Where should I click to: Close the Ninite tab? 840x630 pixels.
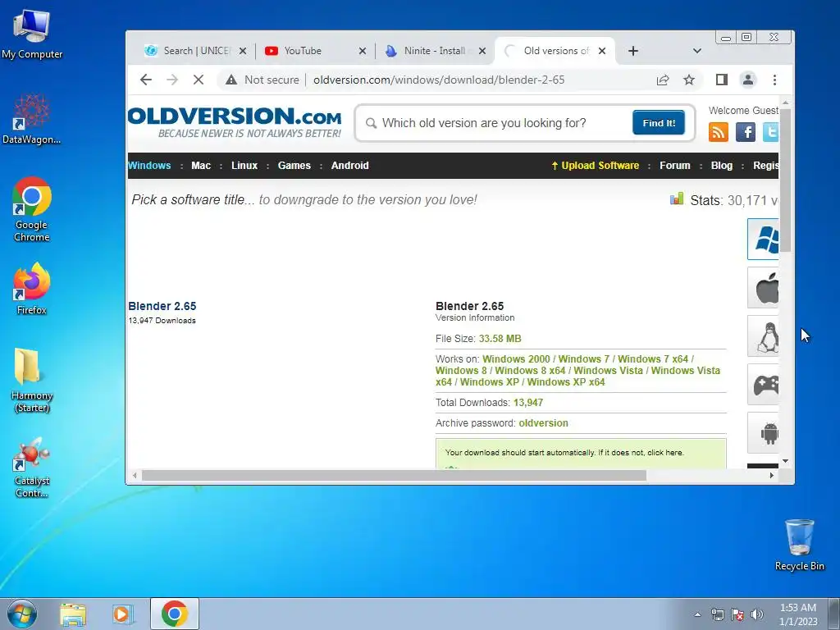(482, 51)
